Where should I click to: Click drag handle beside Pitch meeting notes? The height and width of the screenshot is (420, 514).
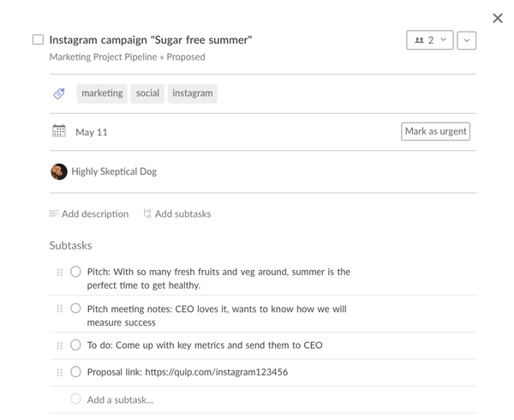pyautogui.click(x=59, y=309)
